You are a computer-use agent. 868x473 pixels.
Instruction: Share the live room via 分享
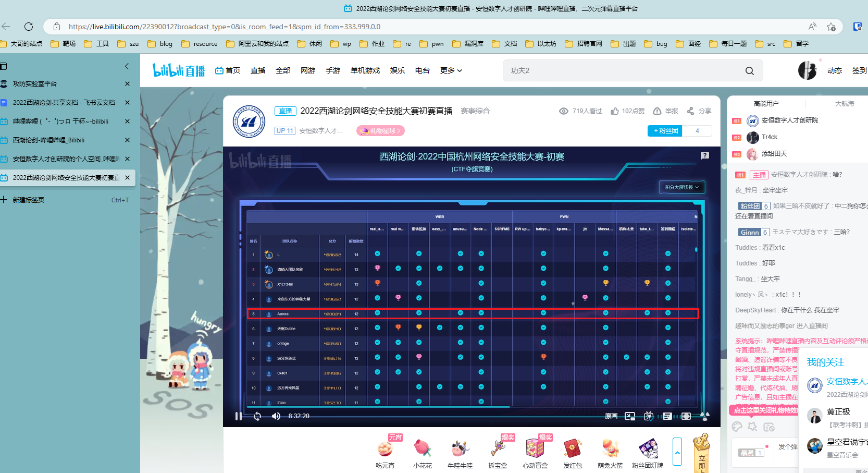699,111
